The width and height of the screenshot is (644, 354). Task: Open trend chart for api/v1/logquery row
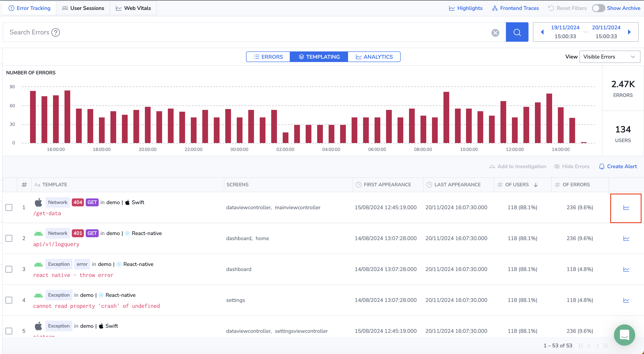point(626,238)
